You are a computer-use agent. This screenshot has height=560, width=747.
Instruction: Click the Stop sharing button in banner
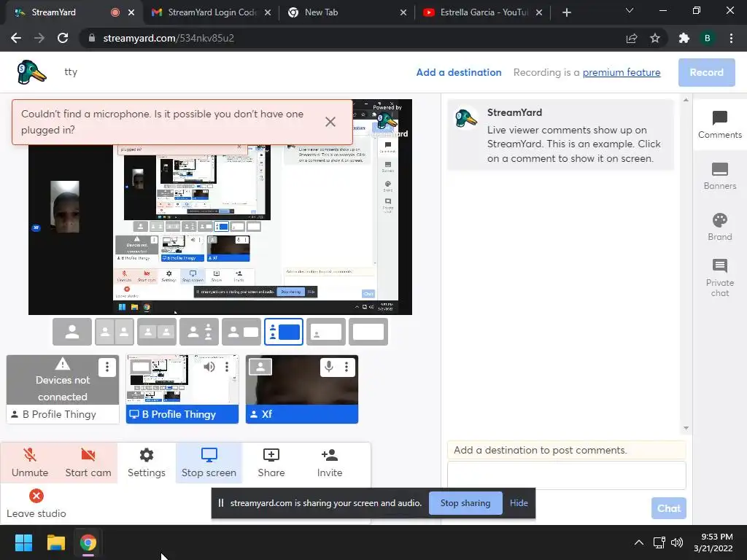pyautogui.click(x=465, y=503)
